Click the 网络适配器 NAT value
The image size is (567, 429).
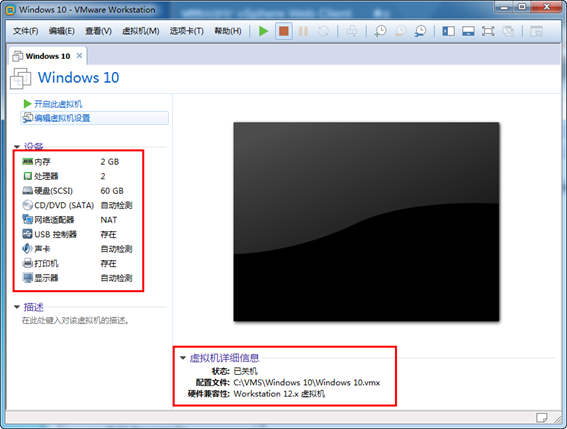tap(108, 220)
